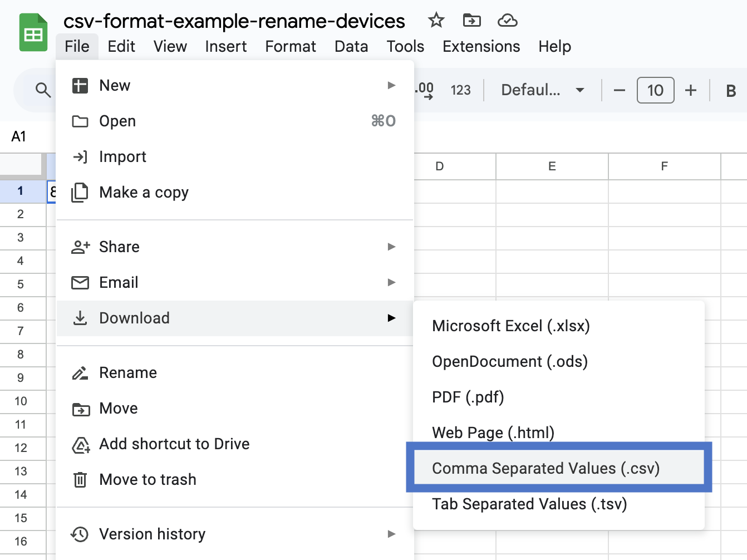Check cloud save status icon

(507, 21)
